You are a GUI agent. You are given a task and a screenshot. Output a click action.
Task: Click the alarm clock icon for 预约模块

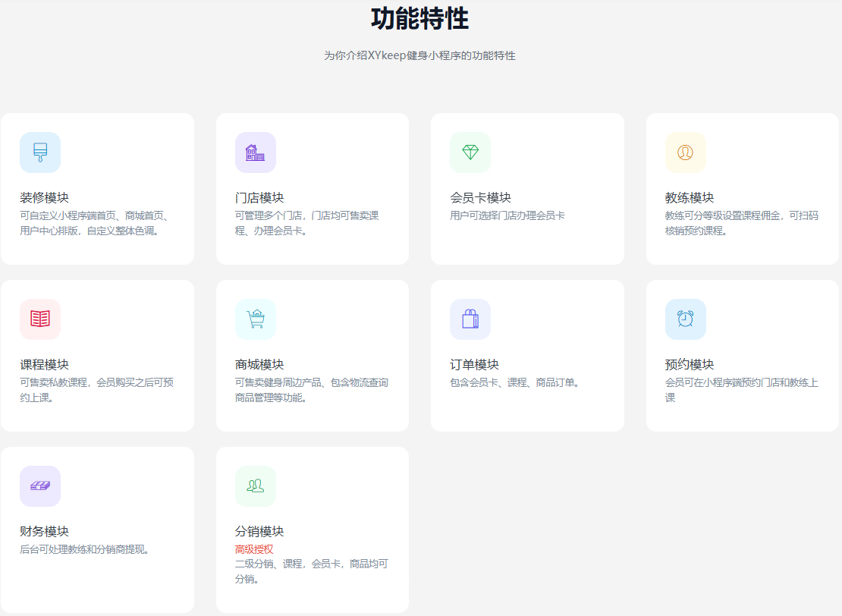(685, 319)
